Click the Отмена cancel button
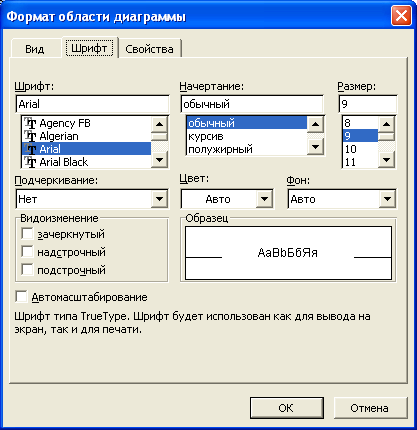 pos(370,408)
